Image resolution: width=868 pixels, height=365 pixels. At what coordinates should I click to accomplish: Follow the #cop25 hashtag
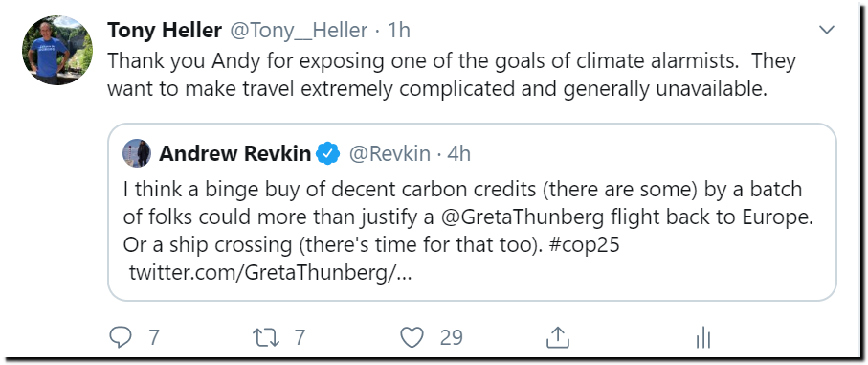pos(584,245)
